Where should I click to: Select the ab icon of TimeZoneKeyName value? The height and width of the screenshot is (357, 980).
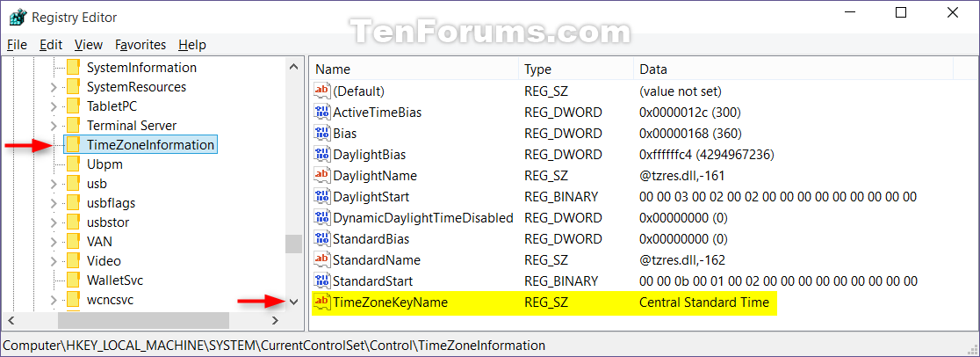coord(322,302)
